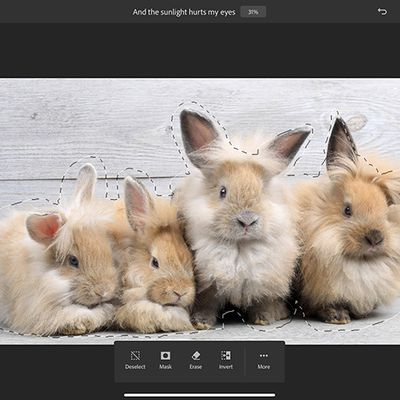
Task: Select the document title text
Action: (184, 12)
